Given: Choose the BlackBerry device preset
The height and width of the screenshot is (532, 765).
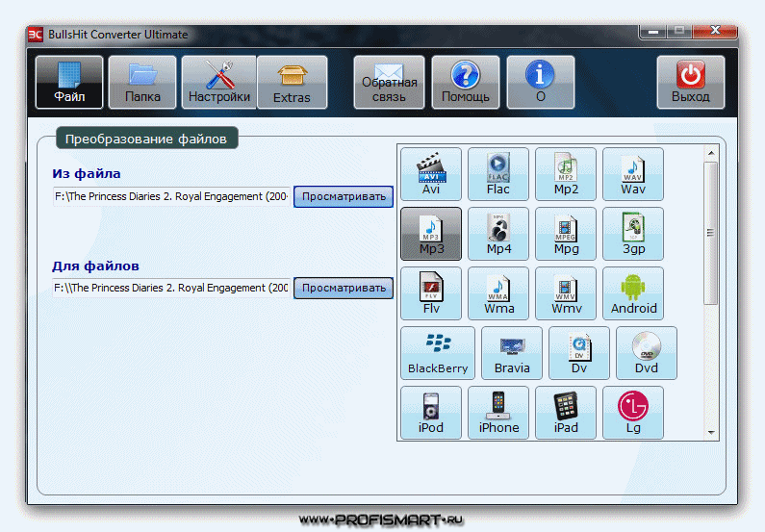Looking at the screenshot, I should (x=438, y=353).
